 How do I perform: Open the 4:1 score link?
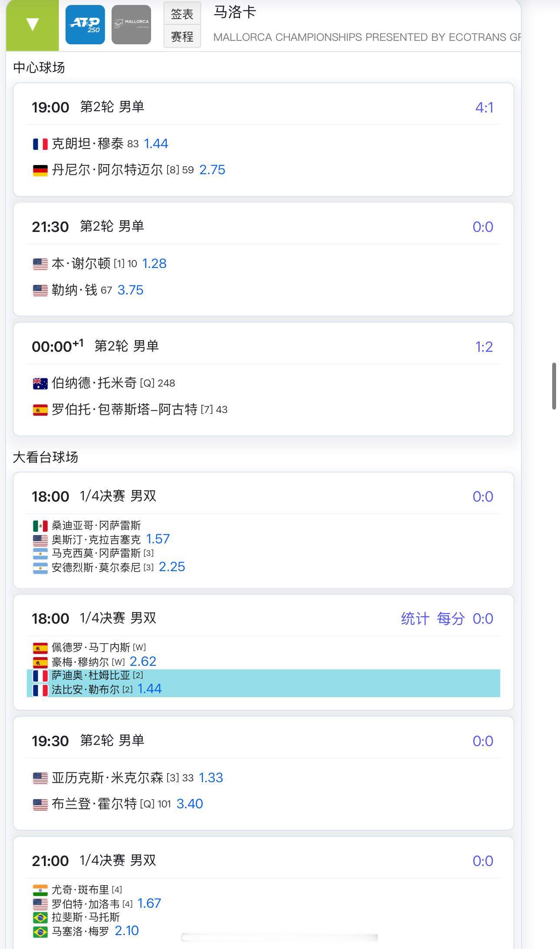tap(484, 107)
